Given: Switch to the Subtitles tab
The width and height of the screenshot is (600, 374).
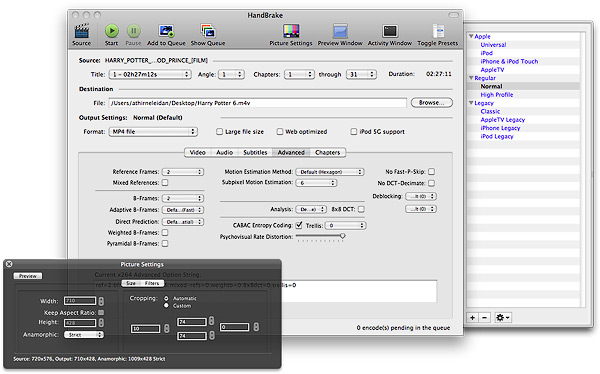Looking at the screenshot, I should (255, 152).
